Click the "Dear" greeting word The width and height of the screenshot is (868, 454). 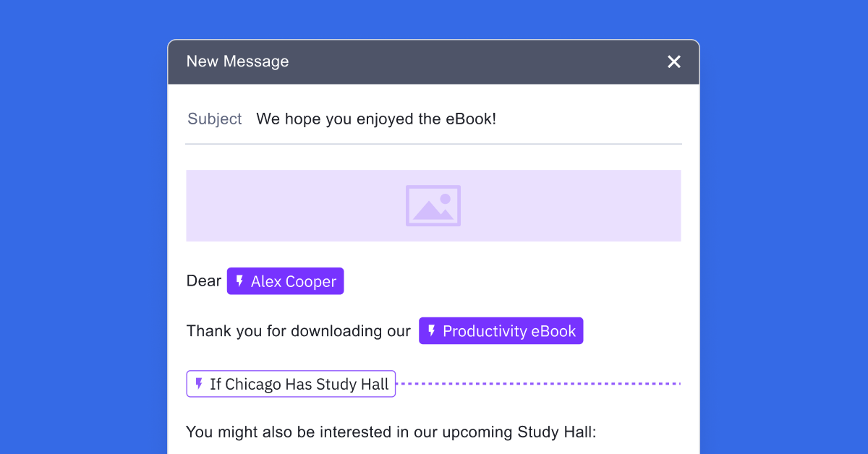[x=203, y=281]
